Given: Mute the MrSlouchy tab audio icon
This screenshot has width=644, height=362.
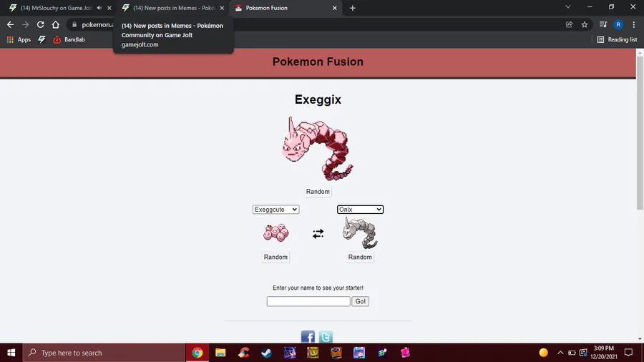Looking at the screenshot, I should (x=99, y=8).
